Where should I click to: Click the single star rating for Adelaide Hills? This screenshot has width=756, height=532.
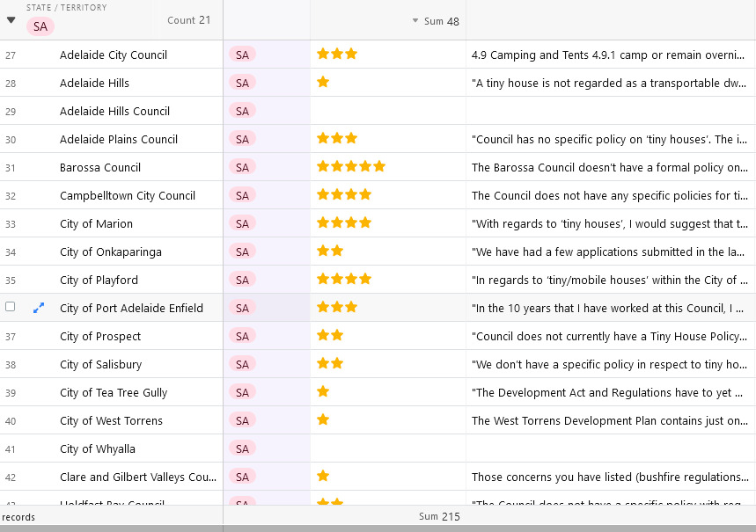pyautogui.click(x=323, y=83)
